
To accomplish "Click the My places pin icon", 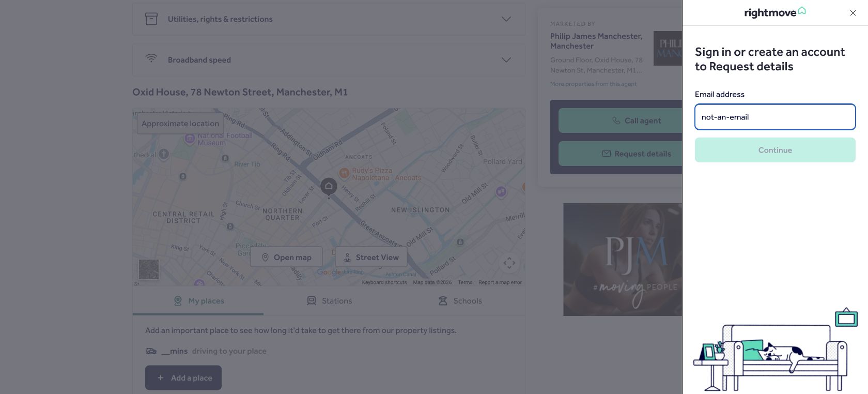I will point(178,301).
